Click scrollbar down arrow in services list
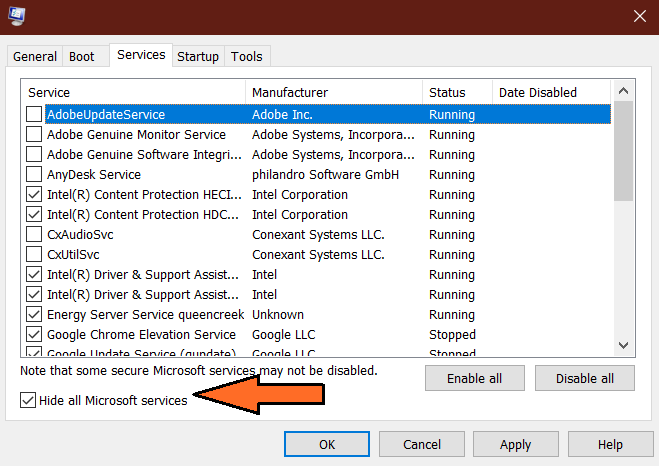The width and height of the screenshot is (659, 466). click(623, 345)
